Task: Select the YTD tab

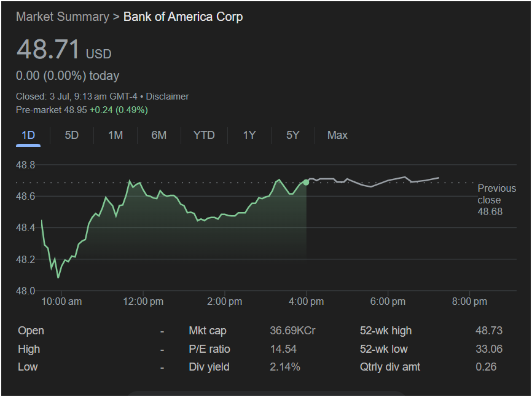Action: tap(204, 135)
